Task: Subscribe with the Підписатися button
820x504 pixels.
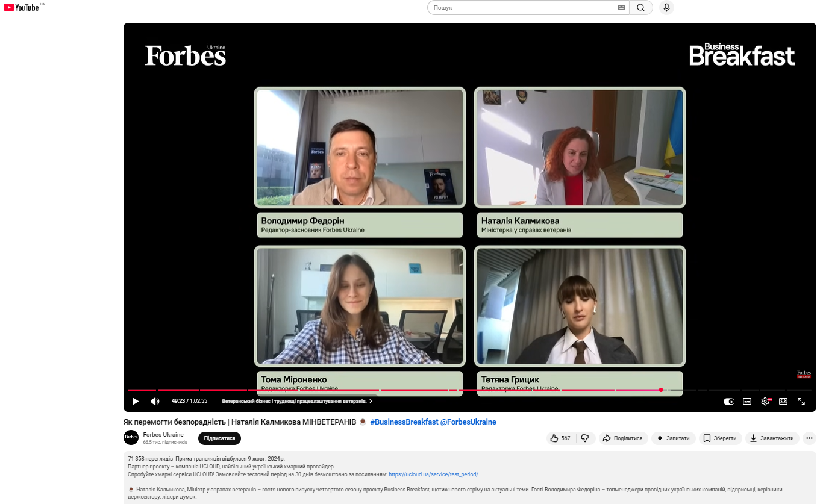Action: (219, 438)
